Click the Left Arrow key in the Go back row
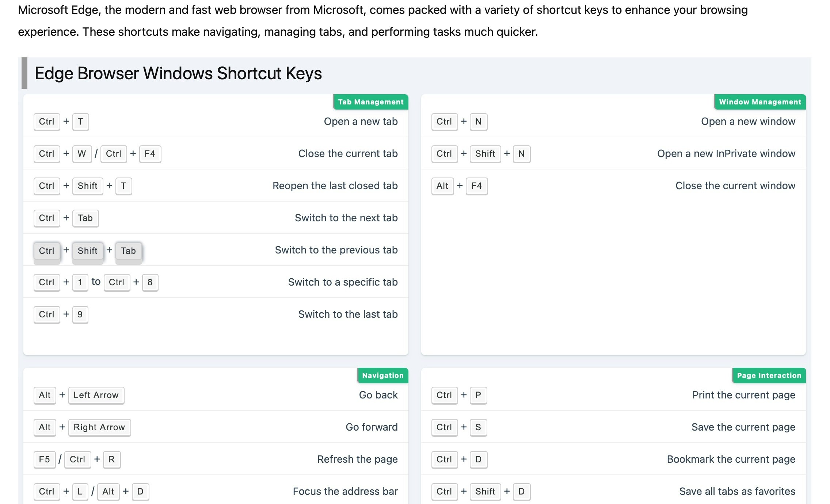 [x=96, y=395]
